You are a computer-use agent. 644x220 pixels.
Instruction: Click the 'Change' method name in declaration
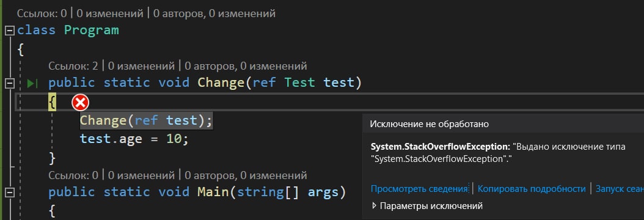(221, 83)
